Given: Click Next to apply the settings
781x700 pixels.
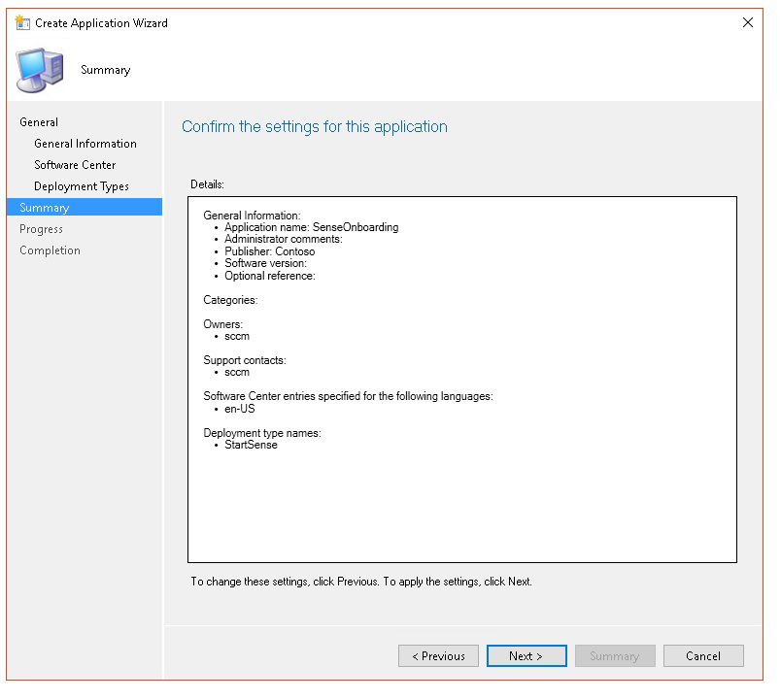Looking at the screenshot, I should click(x=526, y=656).
